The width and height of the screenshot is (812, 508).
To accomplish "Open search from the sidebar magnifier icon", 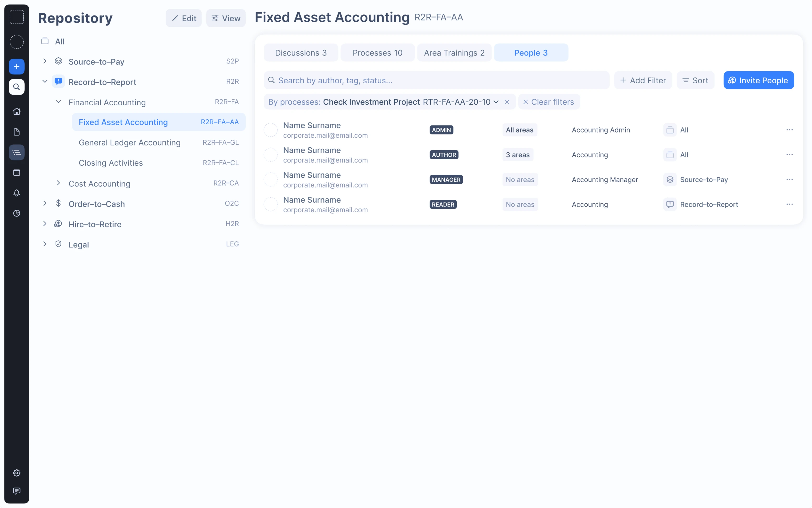I will click(x=17, y=87).
